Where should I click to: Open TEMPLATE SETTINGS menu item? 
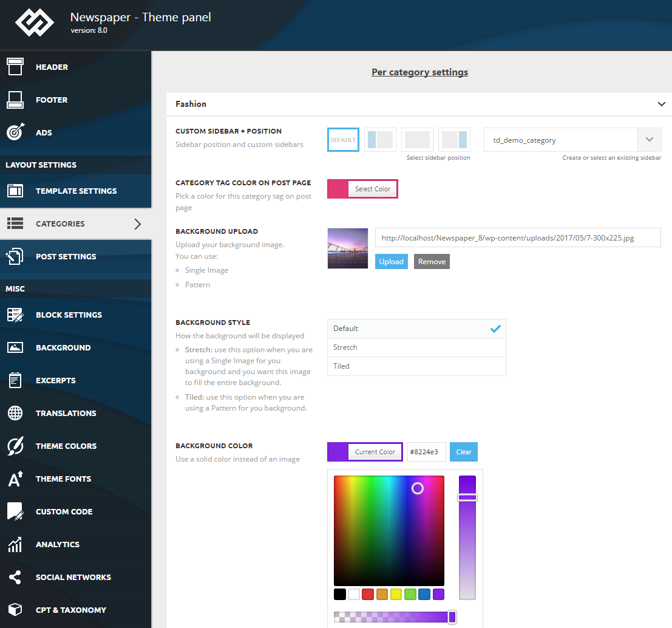pos(75,191)
